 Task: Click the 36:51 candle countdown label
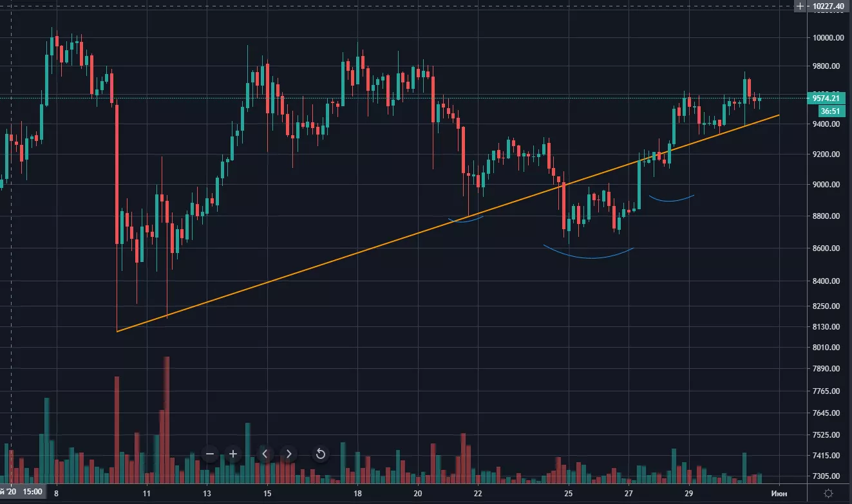[x=828, y=111]
